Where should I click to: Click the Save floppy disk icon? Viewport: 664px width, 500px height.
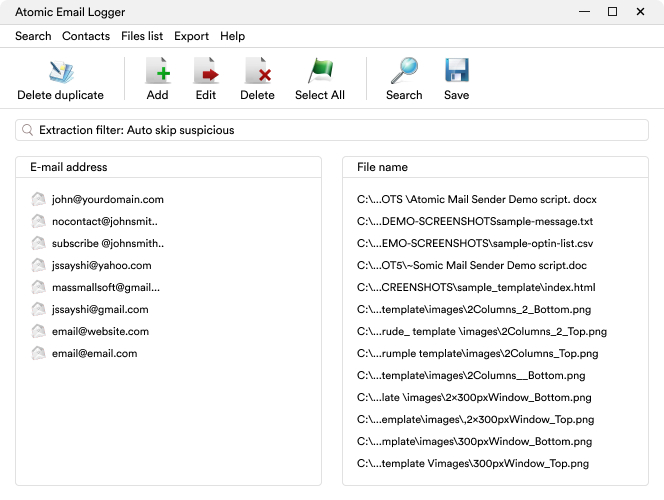click(x=456, y=72)
